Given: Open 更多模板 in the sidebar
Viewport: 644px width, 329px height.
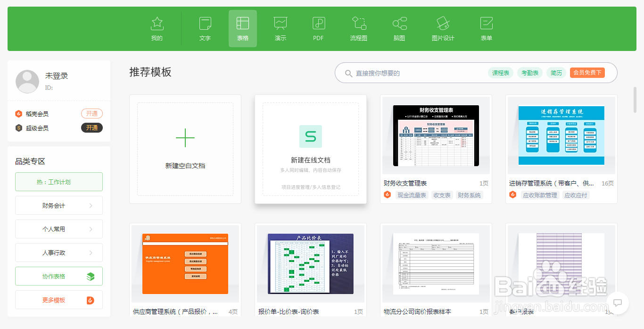Looking at the screenshot, I should (58, 300).
